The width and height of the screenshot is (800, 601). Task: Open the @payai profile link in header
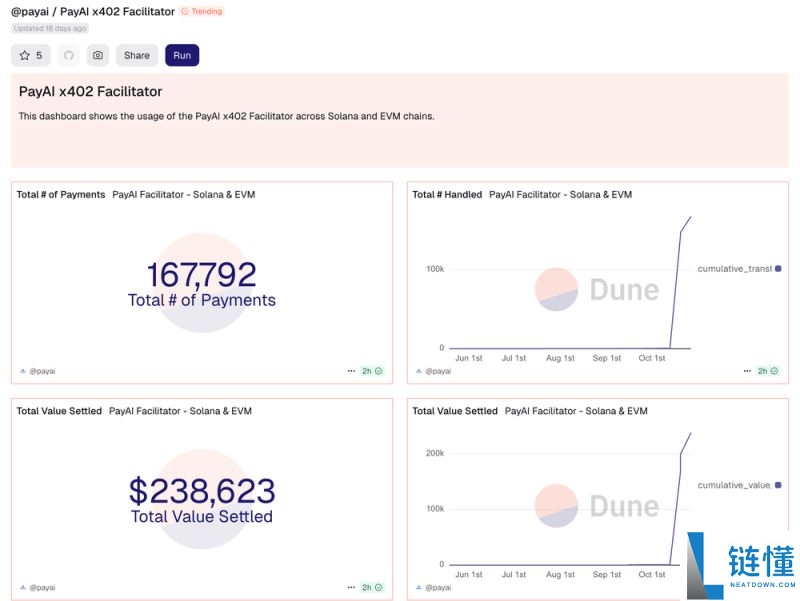pyautogui.click(x=30, y=11)
